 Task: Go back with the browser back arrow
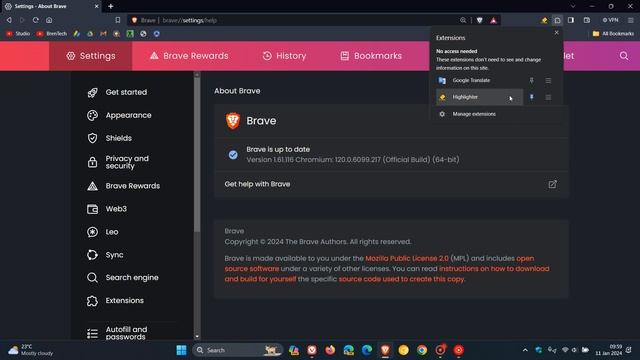(x=9, y=20)
